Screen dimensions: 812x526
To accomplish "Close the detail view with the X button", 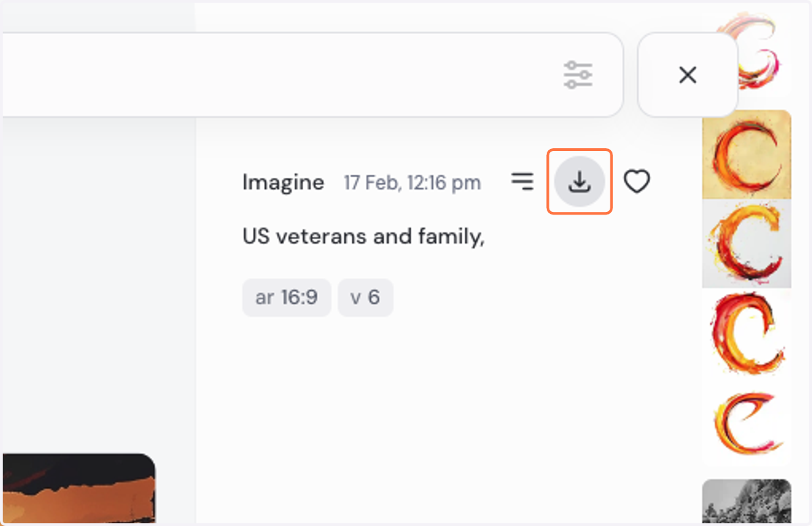I will tap(687, 74).
